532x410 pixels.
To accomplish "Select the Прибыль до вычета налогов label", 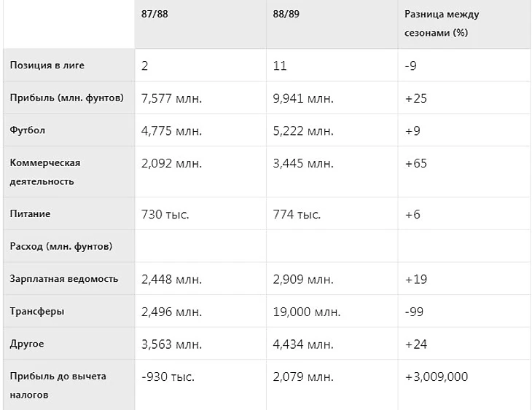I will coord(58,385).
